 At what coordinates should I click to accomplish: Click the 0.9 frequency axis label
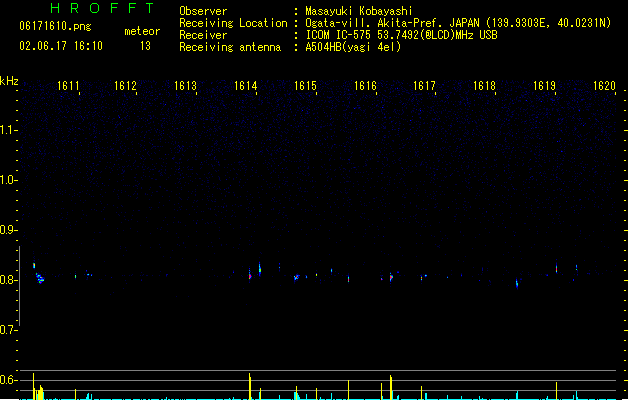pos(8,230)
